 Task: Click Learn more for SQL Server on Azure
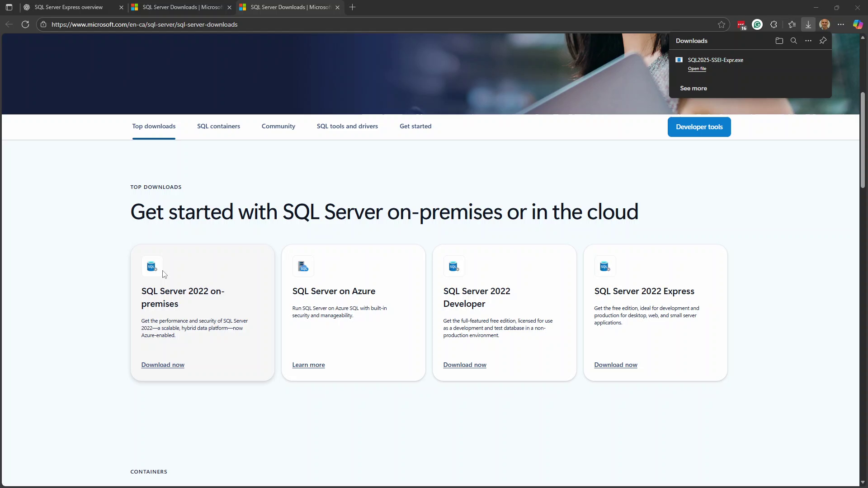(308, 365)
